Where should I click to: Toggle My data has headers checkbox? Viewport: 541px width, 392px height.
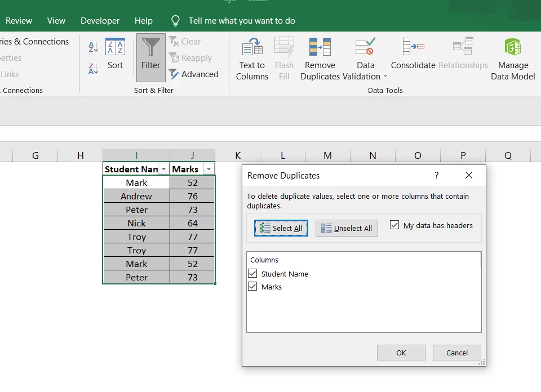coord(394,225)
